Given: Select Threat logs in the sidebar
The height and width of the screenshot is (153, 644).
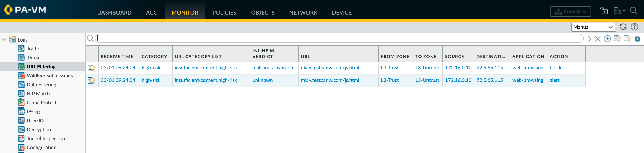Looking at the screenshot, I should [x=33, y=58].
